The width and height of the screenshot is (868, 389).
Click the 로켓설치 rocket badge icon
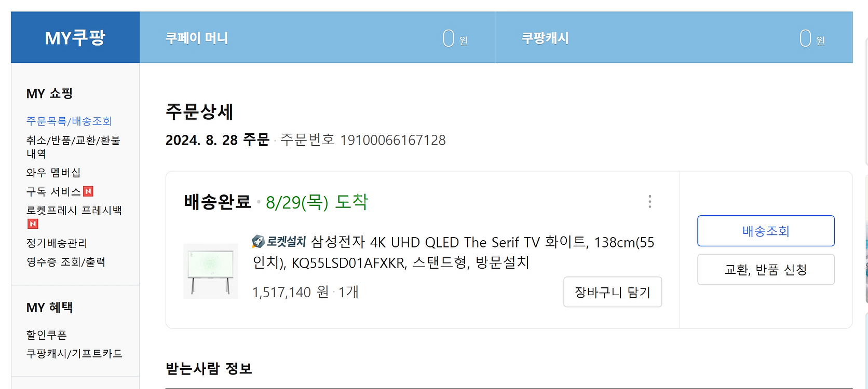pyautogui.click(x=258, y=242)
